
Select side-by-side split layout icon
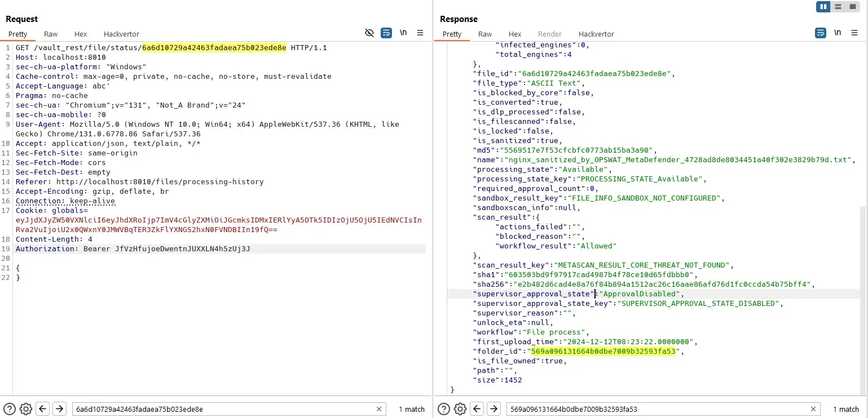[x=823, y=7]
